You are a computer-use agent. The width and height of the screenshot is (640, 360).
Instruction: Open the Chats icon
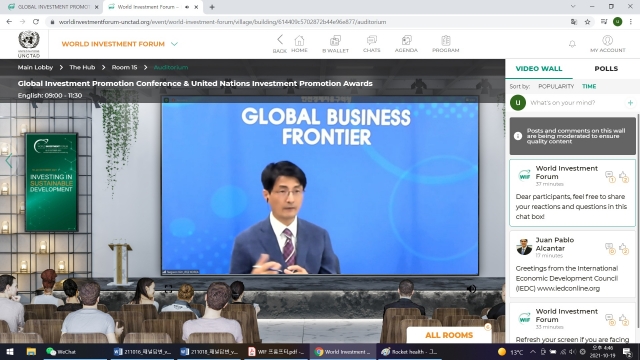(371, 40)
